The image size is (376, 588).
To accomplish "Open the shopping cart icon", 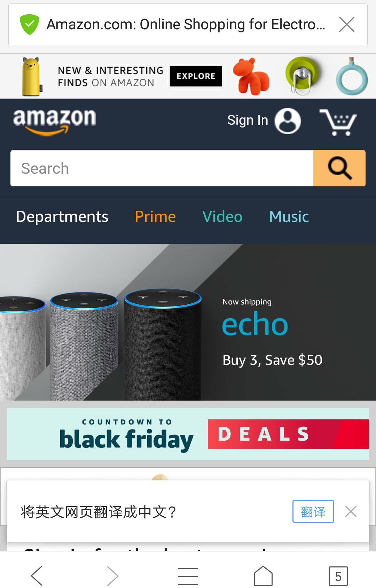I will [338, 122].
